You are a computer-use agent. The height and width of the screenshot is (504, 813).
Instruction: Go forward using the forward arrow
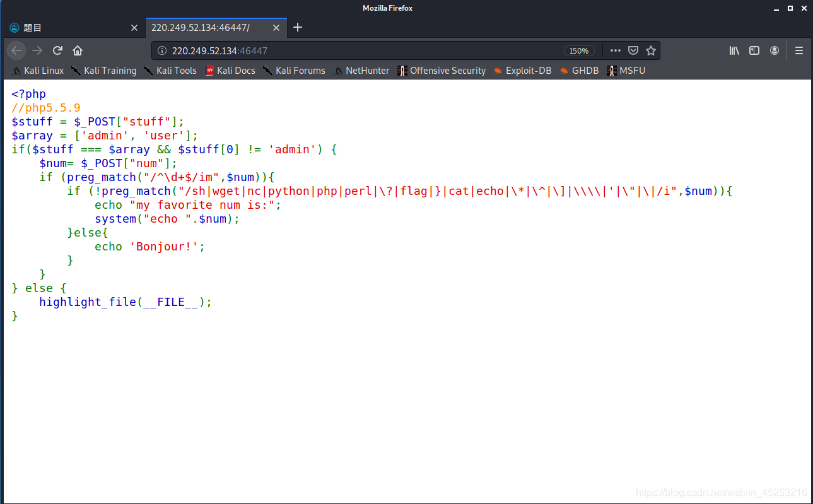pyautogui.click(x=37, y=50)
